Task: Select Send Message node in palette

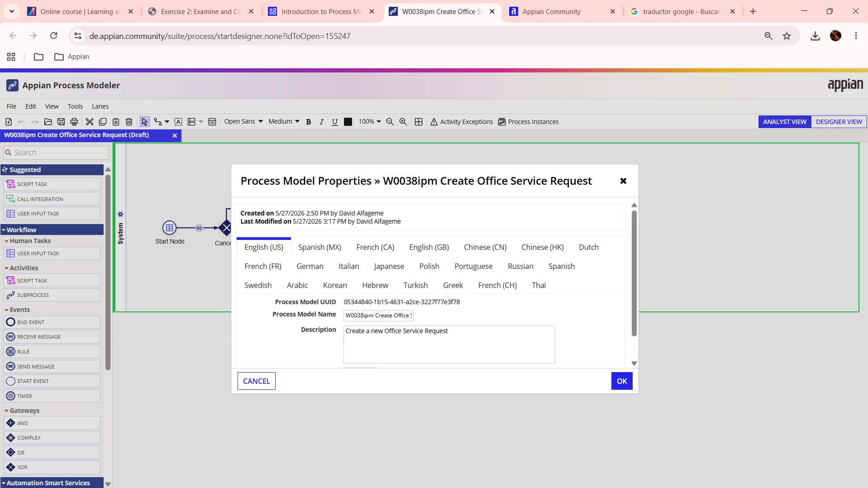Action: [x=52, y=367]
